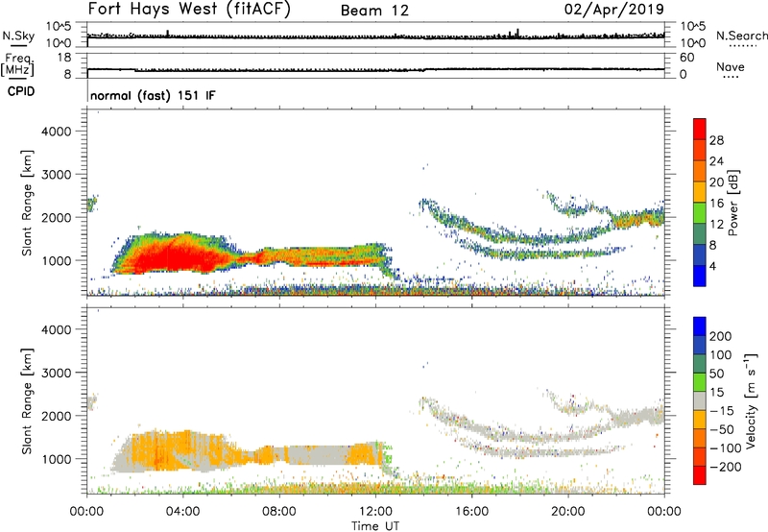The width and height of the screenshot is (768, 532).
Task: Click the "4000" tick on the power panel axis
Action: 57,132
